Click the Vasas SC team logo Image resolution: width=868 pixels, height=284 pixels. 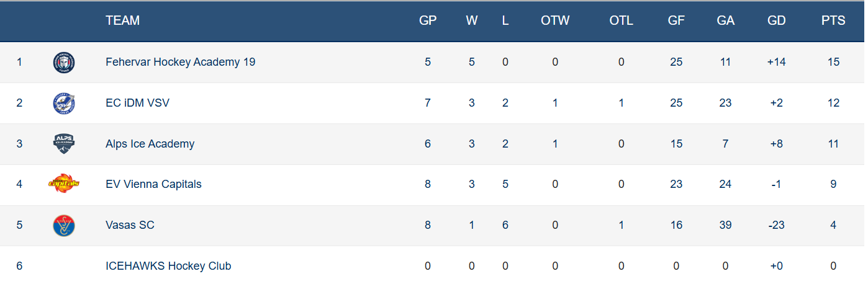(x=65, y=225)
